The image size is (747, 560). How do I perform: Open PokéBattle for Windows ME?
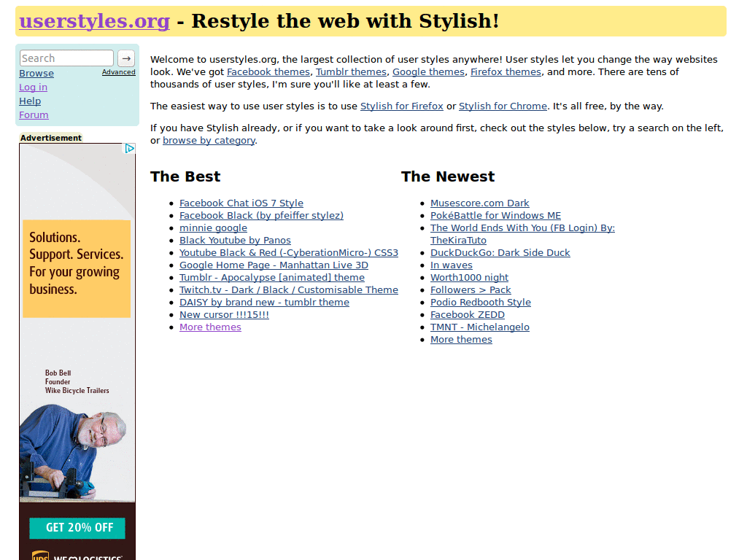coord(495,216)
